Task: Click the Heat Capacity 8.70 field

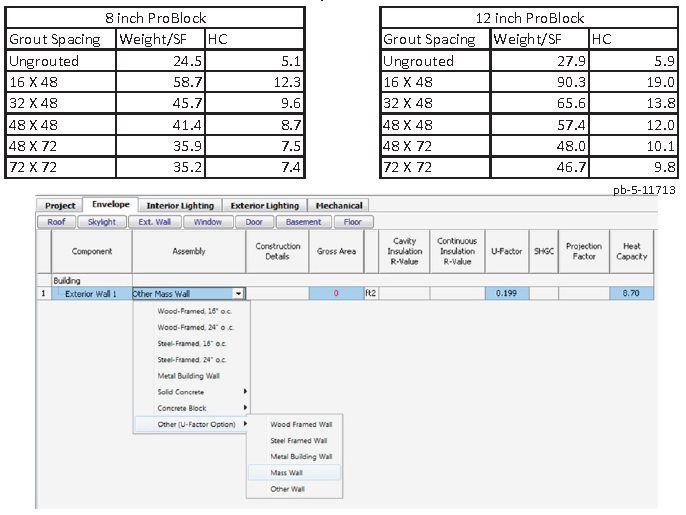Action: (x=631, y=293)
